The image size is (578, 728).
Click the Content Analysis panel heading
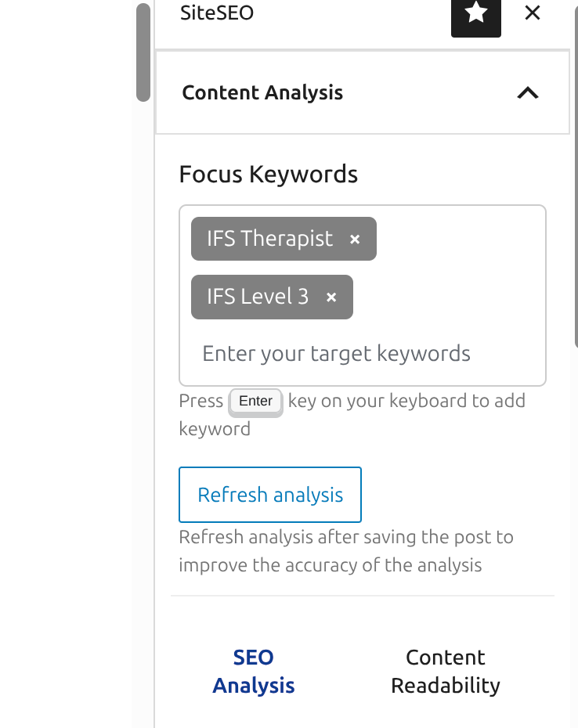click(262, 93)
